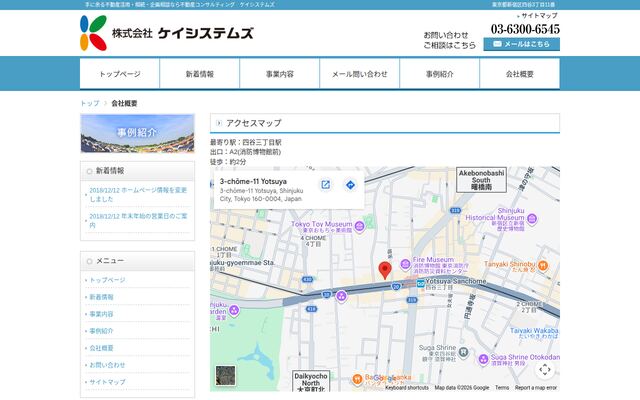Open map camera controls compass button
The height and width of the screenshot is (400, 640).
(544, 370)
